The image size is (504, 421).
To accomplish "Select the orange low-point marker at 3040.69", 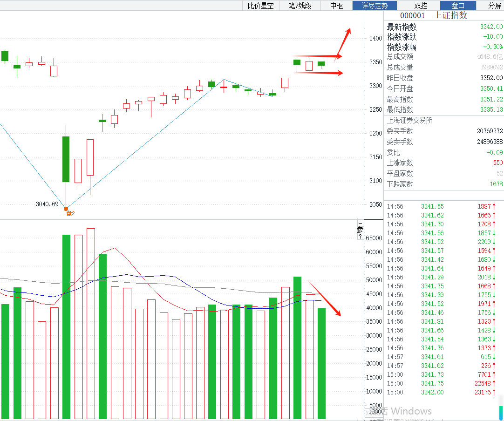I will 66,209.
